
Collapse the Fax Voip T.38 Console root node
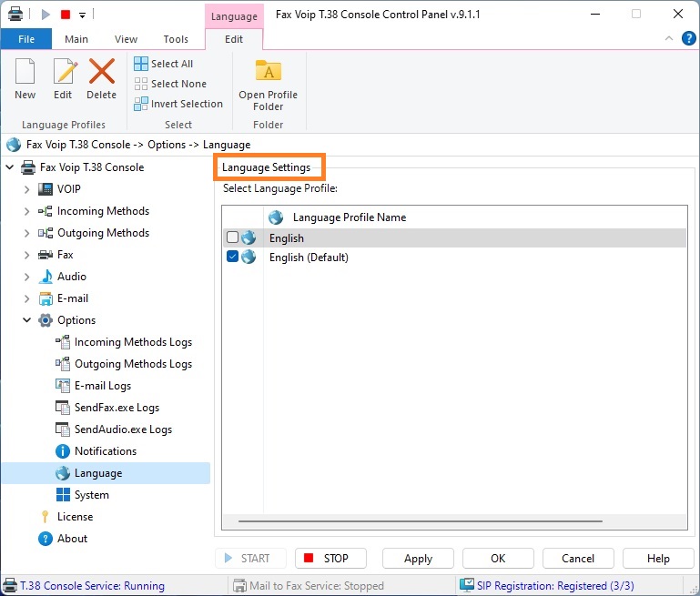10,167
